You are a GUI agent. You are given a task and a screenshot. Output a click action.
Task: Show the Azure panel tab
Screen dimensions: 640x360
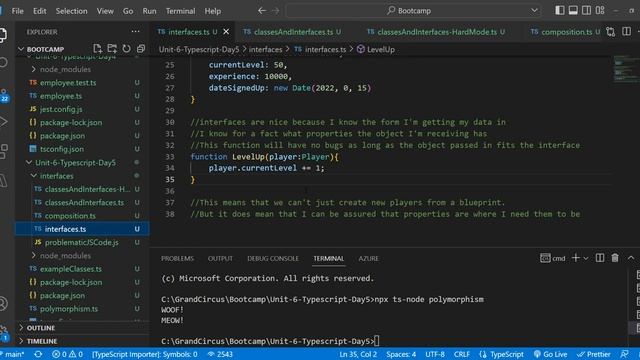368,258
